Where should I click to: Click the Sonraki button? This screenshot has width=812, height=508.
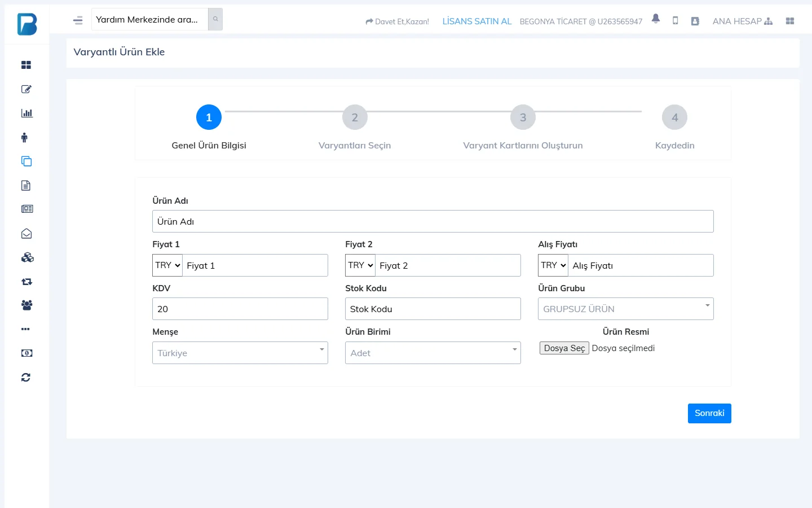click(x=709, y=413)
